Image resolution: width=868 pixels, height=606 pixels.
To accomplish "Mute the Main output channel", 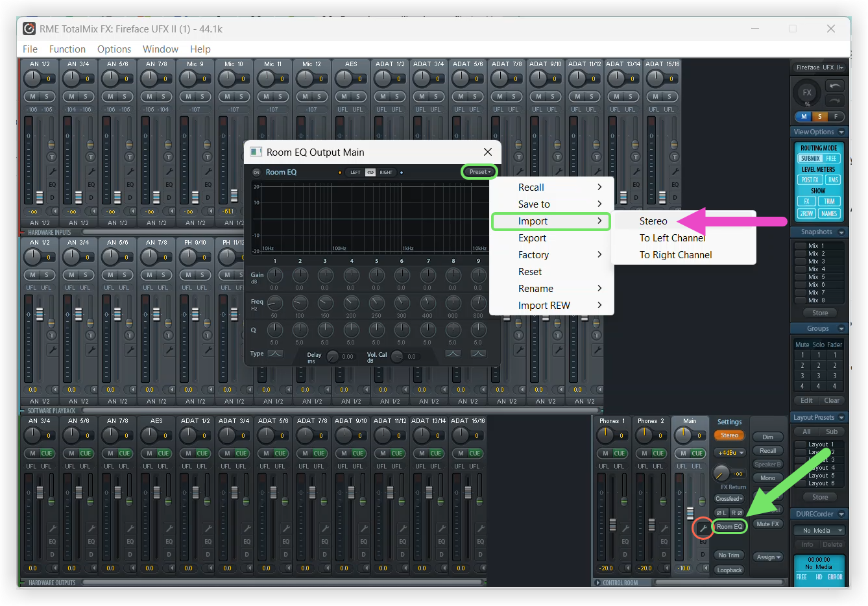I will (683, 453).
